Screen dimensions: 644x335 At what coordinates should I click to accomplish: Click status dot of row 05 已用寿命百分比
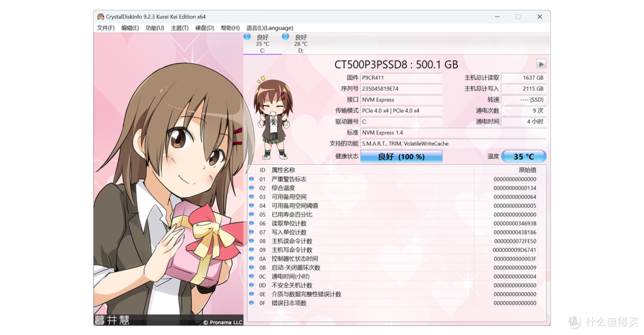[x=252, y=214]
